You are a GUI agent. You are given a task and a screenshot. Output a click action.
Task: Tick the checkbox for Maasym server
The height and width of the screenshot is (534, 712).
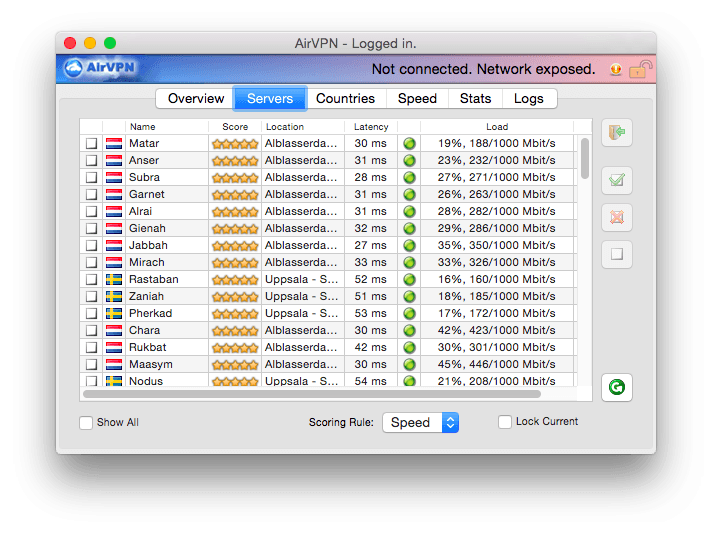[91, 365]
